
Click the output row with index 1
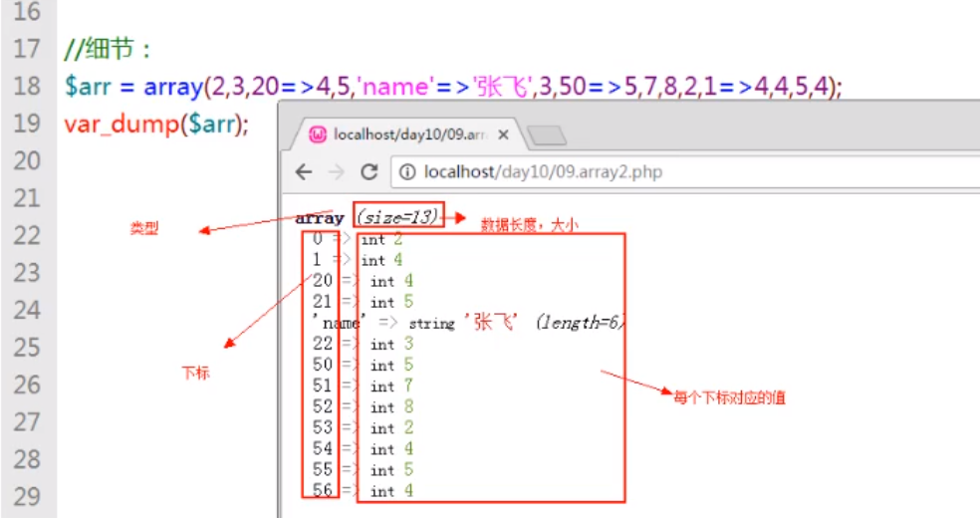click(x=358, y=260)
